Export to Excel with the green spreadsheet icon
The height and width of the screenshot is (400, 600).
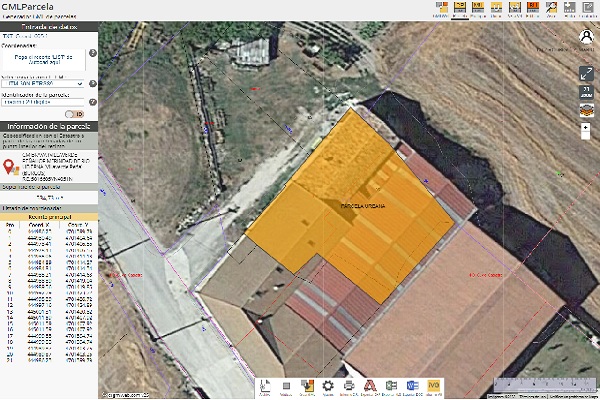(x=391, y=386)
